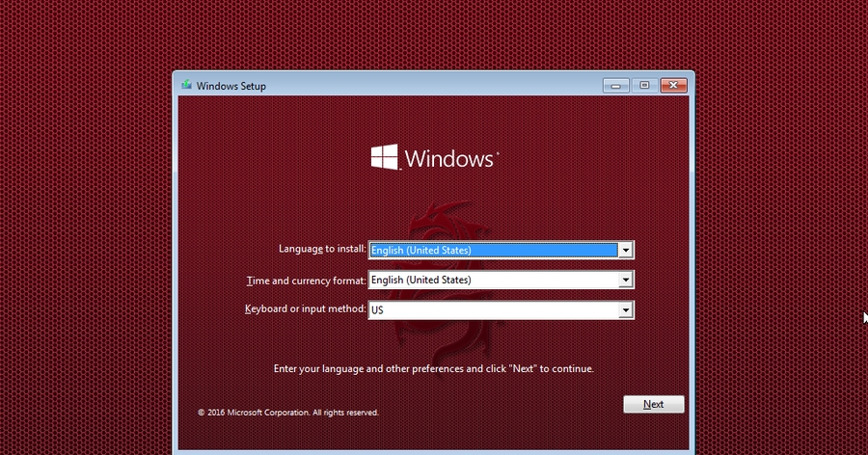
Task: Click the 'Enter your language' instruction text
Action: pos(433,368)
